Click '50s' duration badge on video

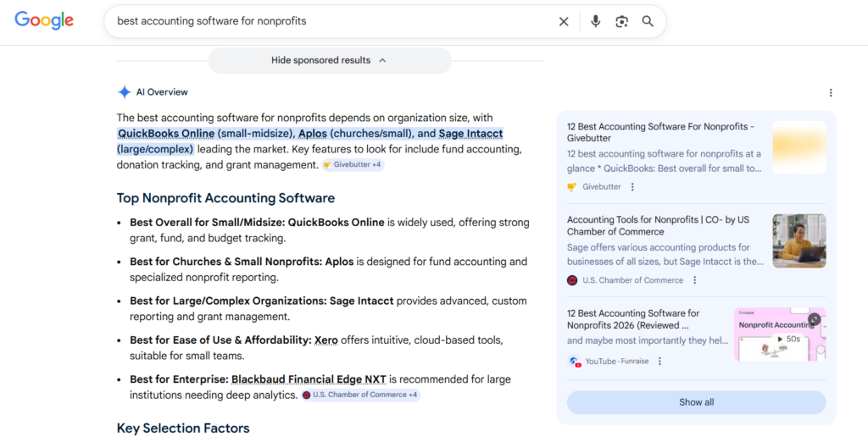[788, 339]
